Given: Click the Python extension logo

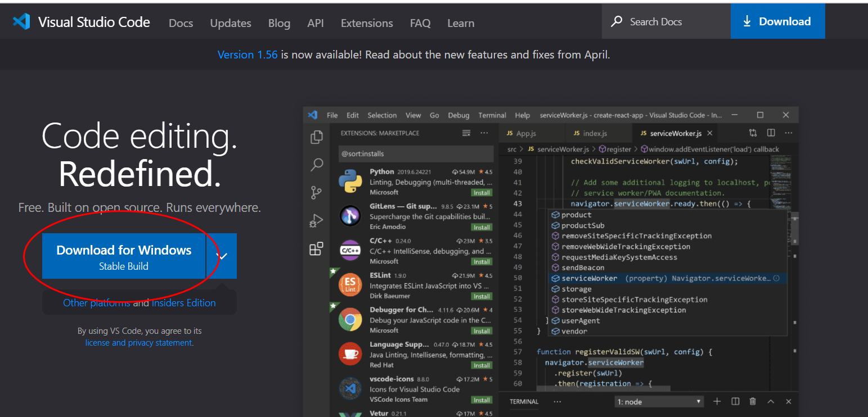Looking at the screenshot, I should coord(350,181).
